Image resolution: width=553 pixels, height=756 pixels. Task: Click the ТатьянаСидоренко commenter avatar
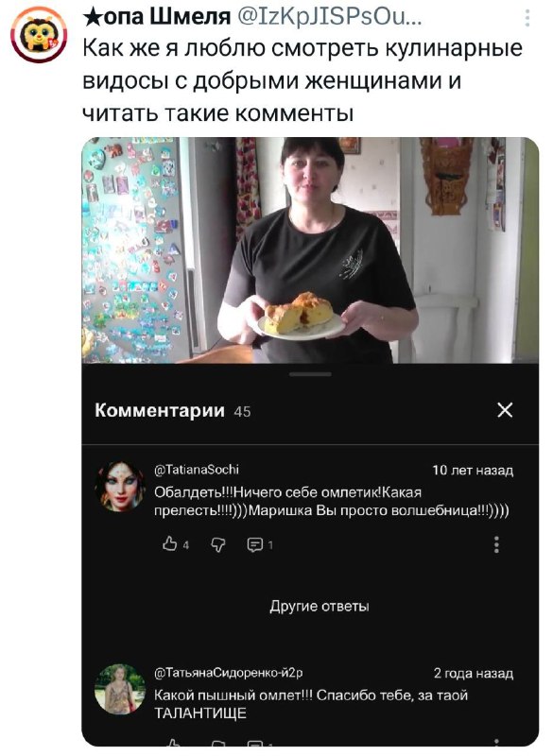coord(120,689)
